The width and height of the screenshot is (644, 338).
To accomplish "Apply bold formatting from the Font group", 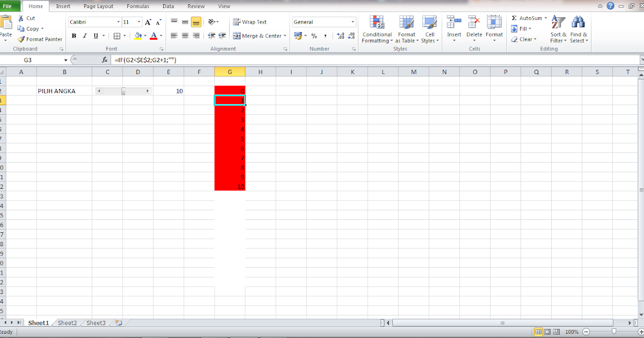I will [x=74, y=36].
